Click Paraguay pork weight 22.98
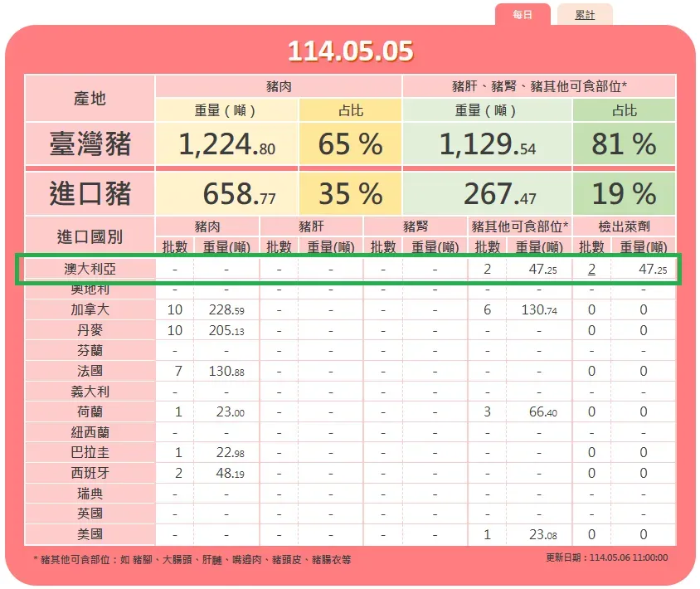700x589 pixels. click(231, 452)
